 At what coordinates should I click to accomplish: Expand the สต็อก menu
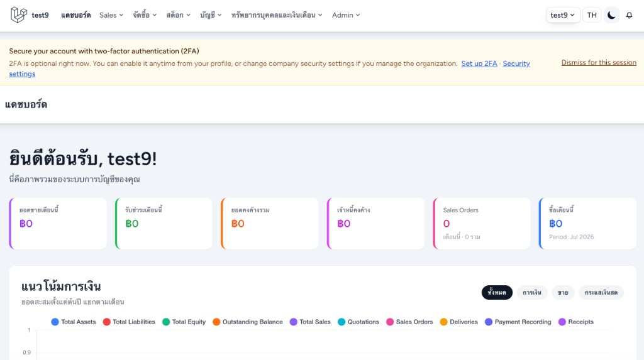[x=178, y=15]
